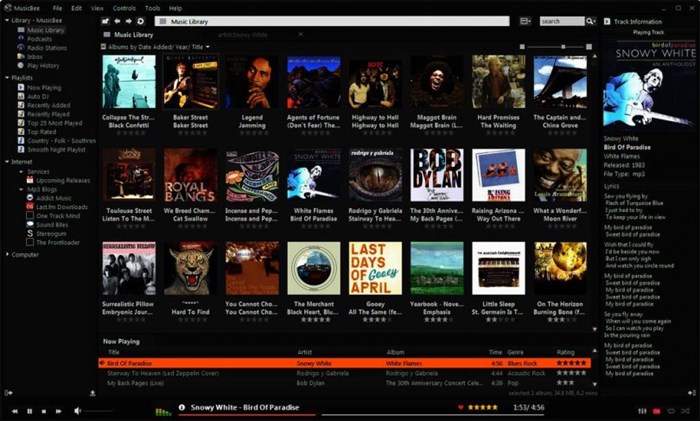Open Top 25 Most Played playlist

(x=54, y=123)
